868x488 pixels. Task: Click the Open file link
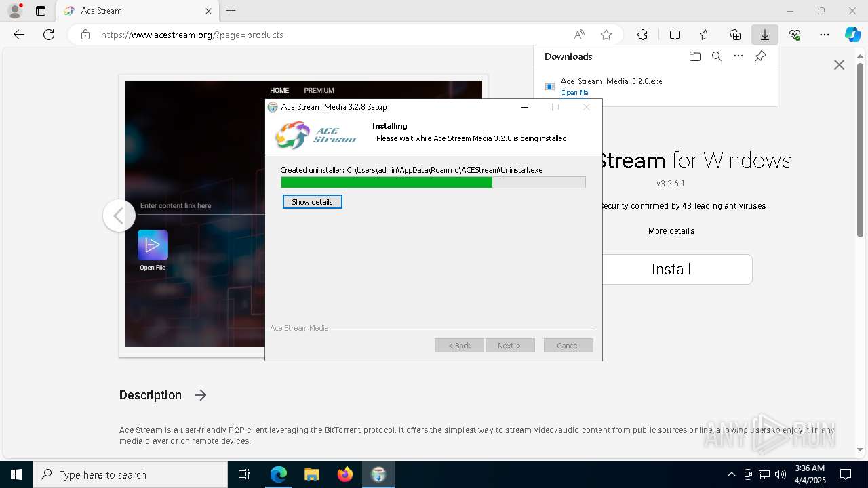point(574,93)
